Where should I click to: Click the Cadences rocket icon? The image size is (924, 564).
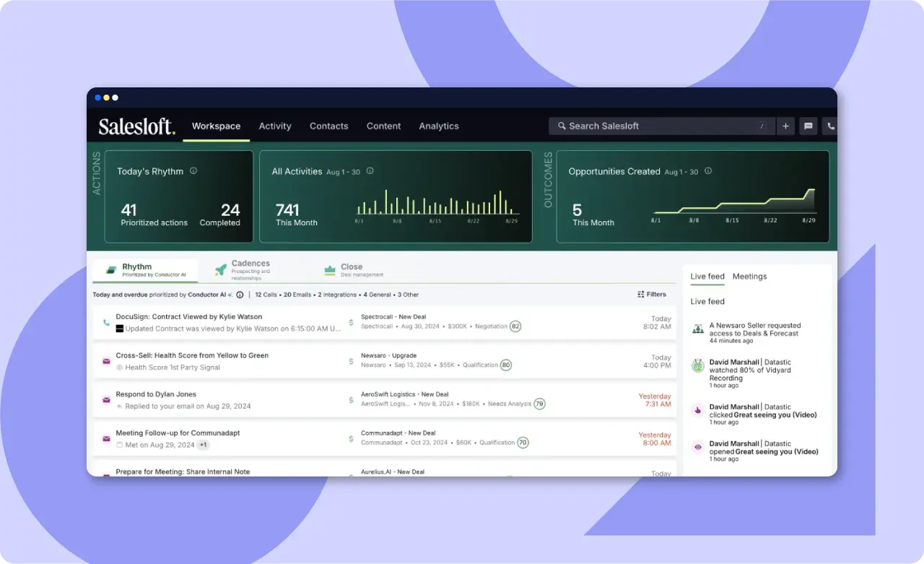pyautogui.click(x=221, y=269)
